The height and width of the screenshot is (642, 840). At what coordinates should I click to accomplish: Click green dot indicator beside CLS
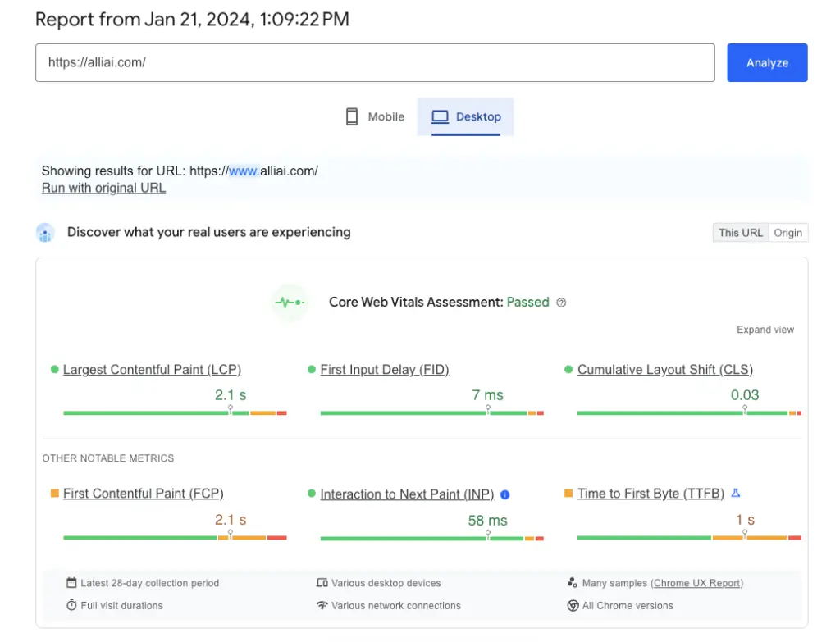click(568, 370)
